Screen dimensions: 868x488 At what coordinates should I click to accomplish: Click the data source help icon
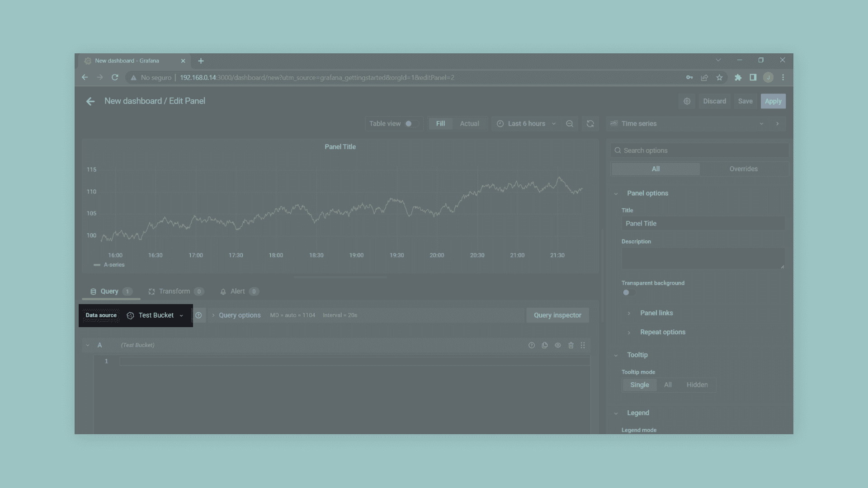pos(198,315)
